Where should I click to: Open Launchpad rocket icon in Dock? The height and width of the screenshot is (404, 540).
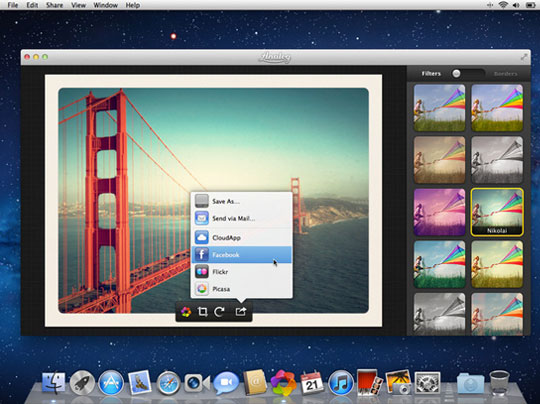click(82, 383)
